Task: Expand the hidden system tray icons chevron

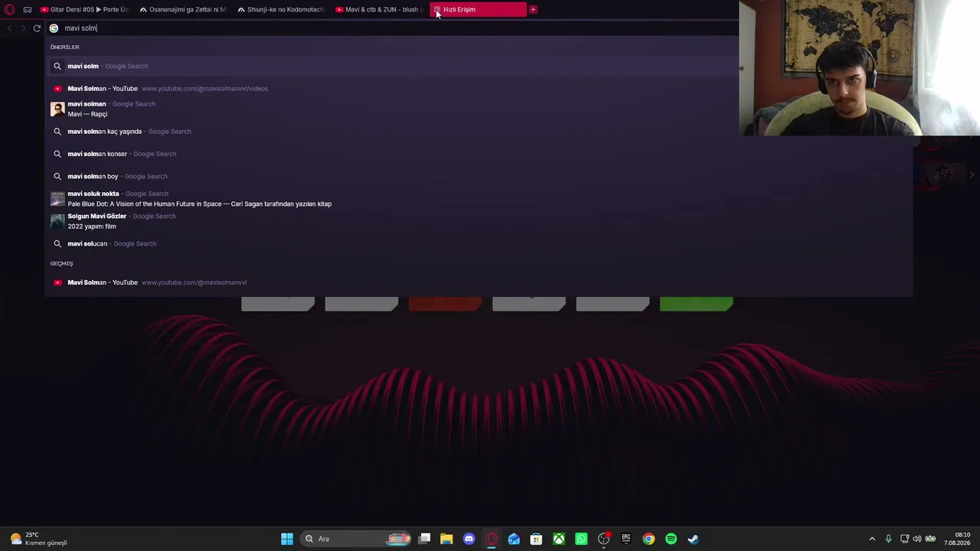Action: pos(872,539)
